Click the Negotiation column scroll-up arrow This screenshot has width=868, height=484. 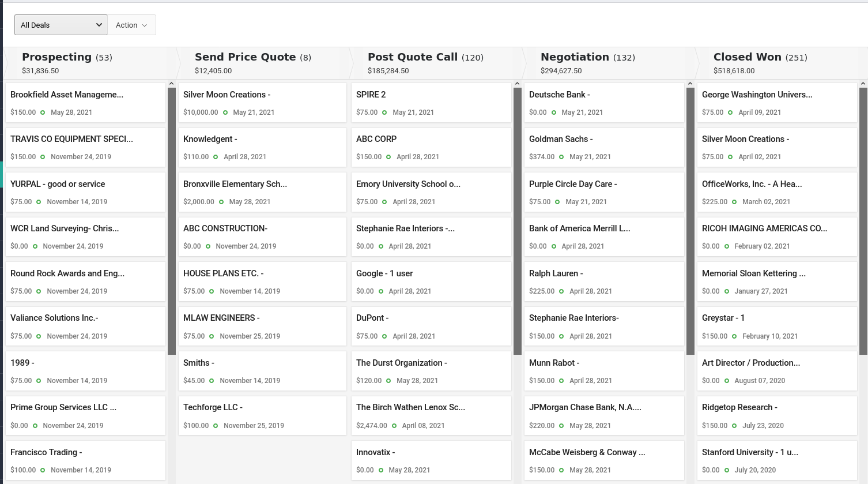tap(690, 84)
